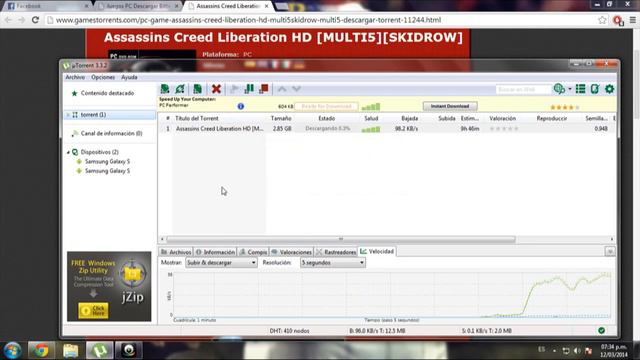
Task: Switch to the Información tab
Action: (215, 252)
